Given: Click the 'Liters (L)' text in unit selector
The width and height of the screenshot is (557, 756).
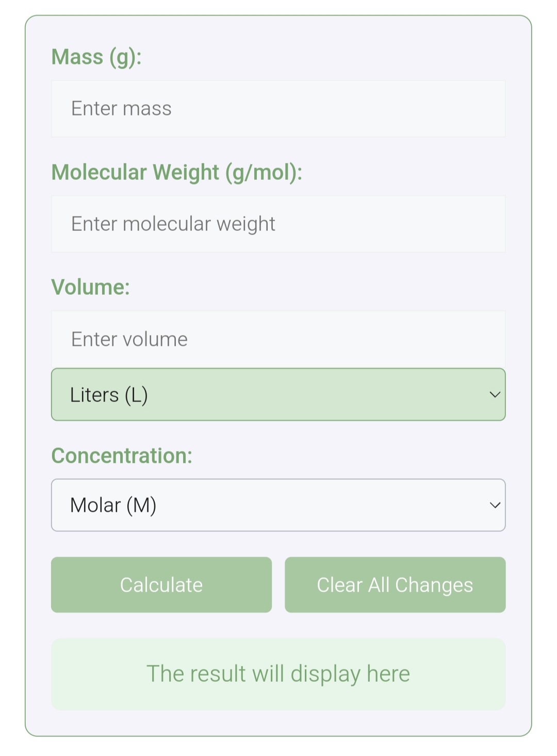Looking at the screenshot, I should [109, 395].
